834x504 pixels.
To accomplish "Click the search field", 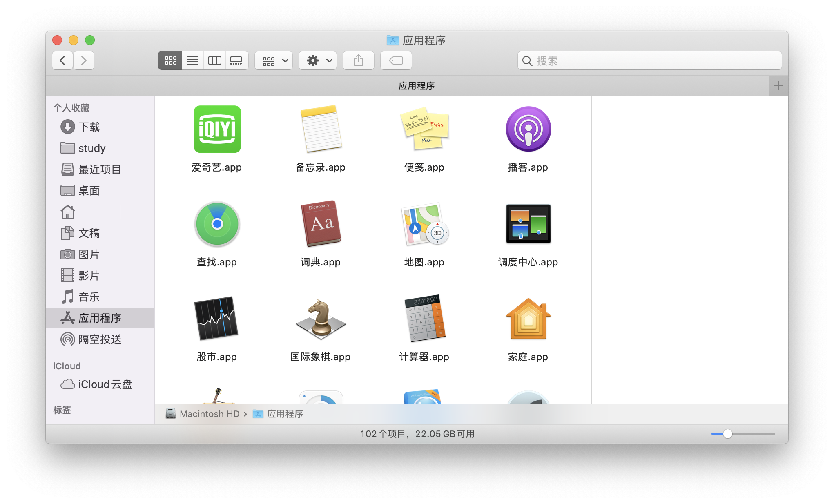I will [x=649, y=61].
